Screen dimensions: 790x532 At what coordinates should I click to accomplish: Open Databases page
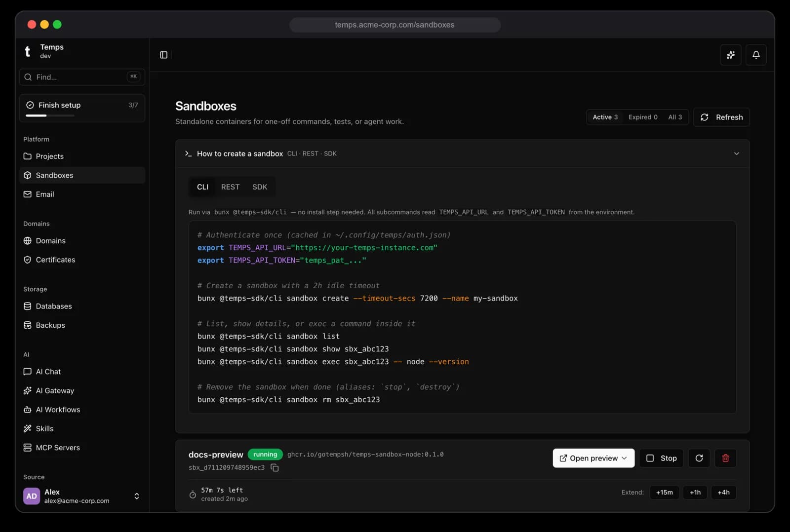pyautogui.click(x=82, y=306)
